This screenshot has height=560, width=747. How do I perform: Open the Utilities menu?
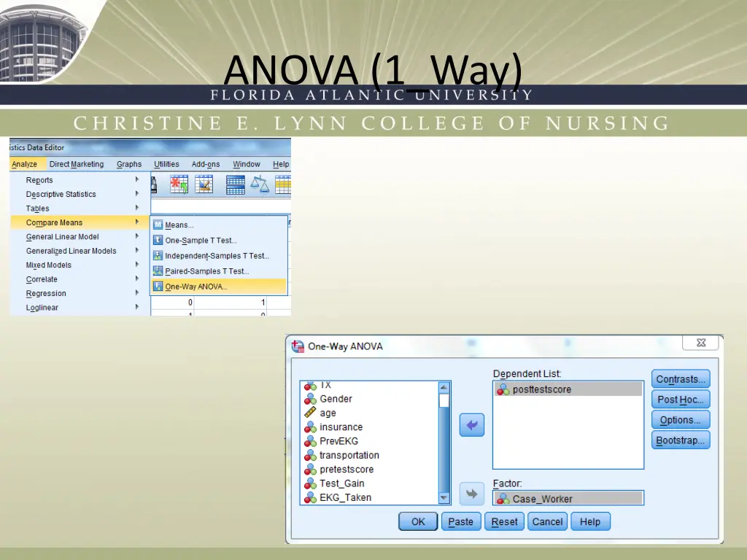[x=166, y=164]
